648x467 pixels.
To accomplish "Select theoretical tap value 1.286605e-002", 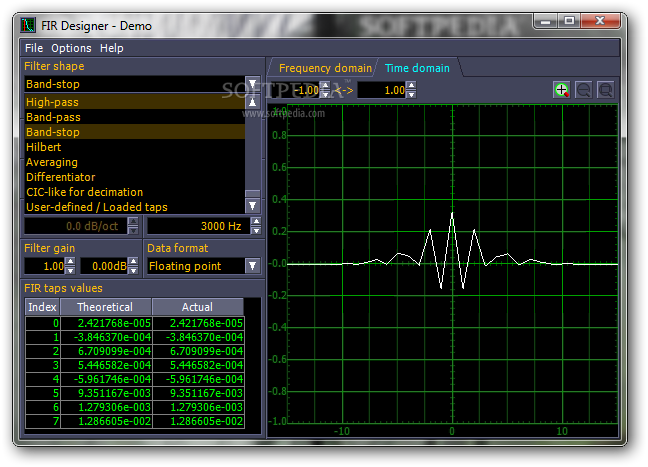I will click(x=106, y=422).
